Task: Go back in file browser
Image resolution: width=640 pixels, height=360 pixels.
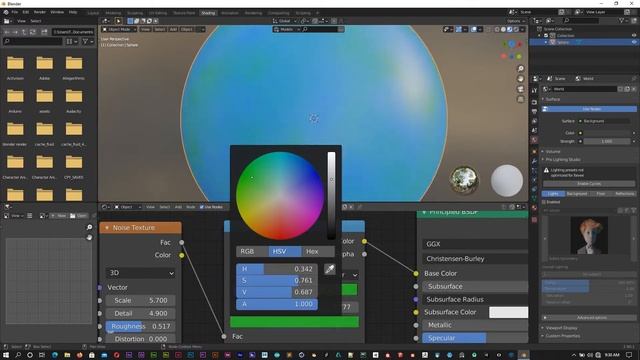Action: point(7,32)
